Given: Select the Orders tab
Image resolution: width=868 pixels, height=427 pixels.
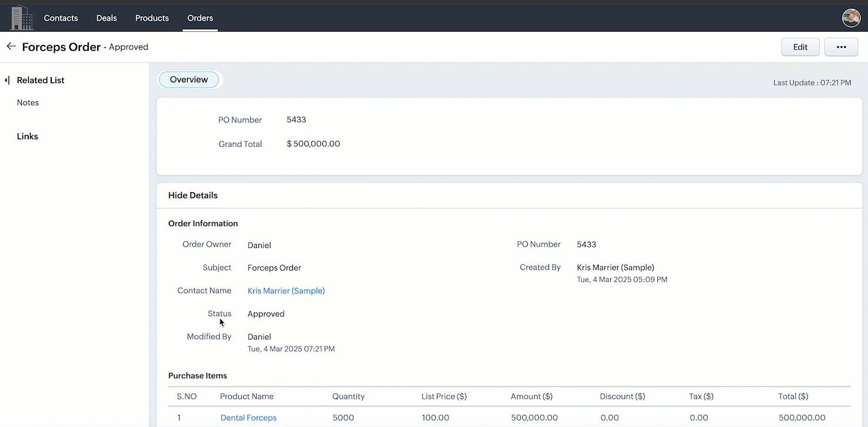Looking at the screenshot, I should click(200, 18).
